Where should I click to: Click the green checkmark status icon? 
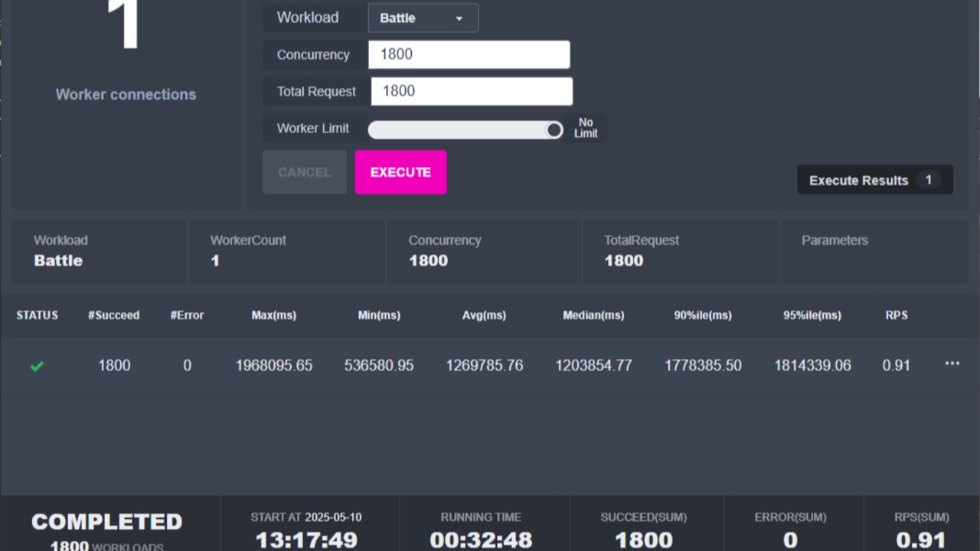click(x=37, y=367)
